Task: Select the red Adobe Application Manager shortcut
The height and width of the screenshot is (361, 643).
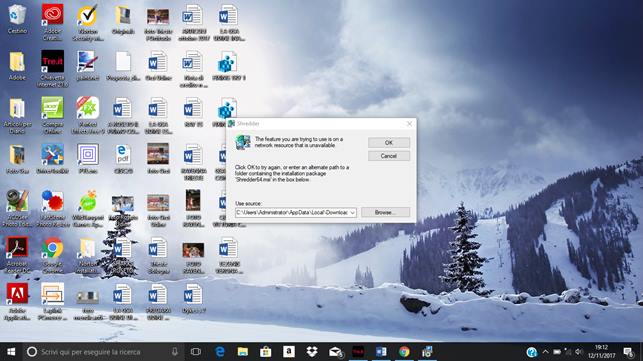Action: pos(17,302)
